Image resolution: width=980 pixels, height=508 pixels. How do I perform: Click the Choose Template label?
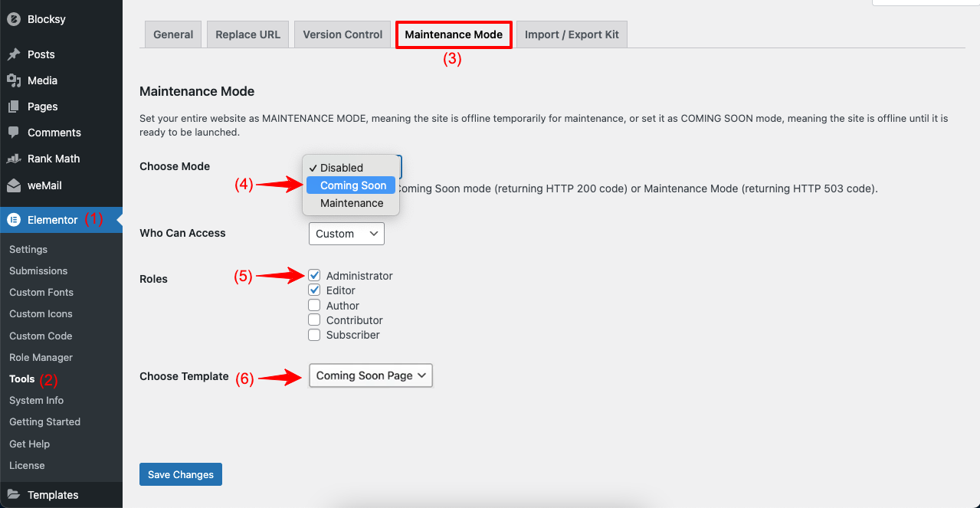(184, 376)
